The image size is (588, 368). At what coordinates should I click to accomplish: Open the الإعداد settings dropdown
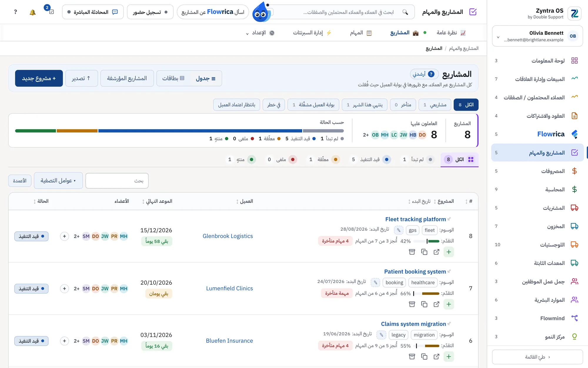tap(260, 33)
